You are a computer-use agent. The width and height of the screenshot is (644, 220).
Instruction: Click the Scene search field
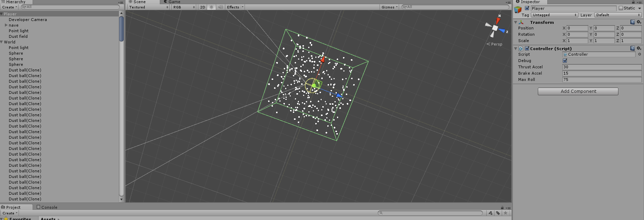tap(455, 7)
